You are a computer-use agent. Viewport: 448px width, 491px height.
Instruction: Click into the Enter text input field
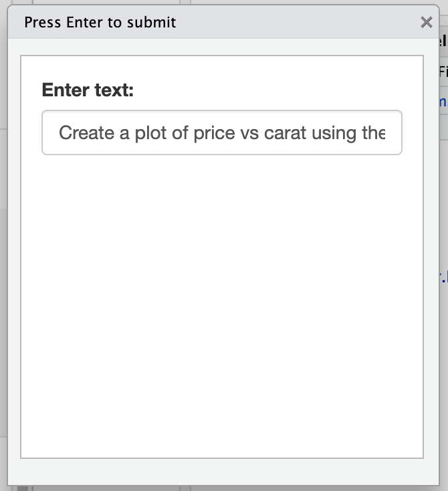(221, 132)
